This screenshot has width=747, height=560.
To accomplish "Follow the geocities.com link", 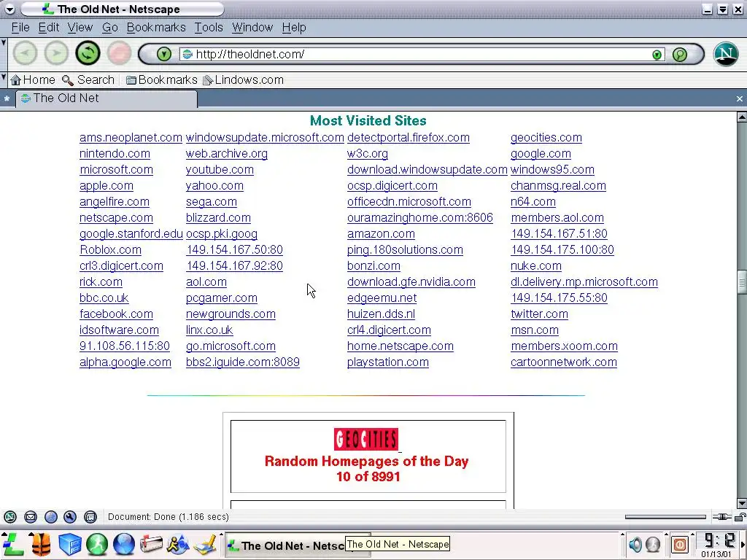I will (x=546, y=138).
